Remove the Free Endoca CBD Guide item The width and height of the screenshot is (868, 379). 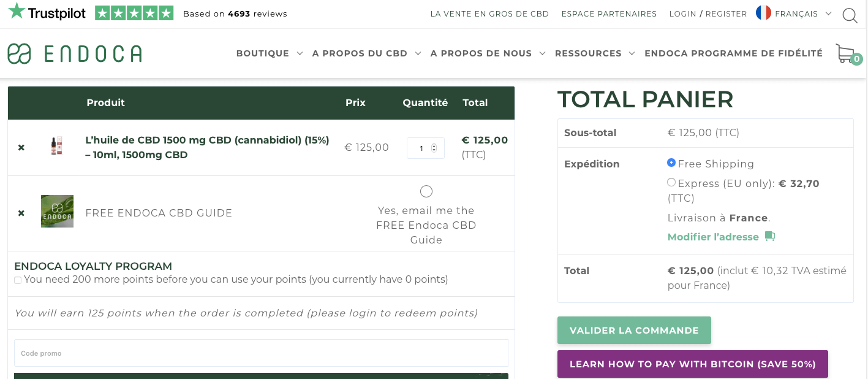(x=21, y=213)
